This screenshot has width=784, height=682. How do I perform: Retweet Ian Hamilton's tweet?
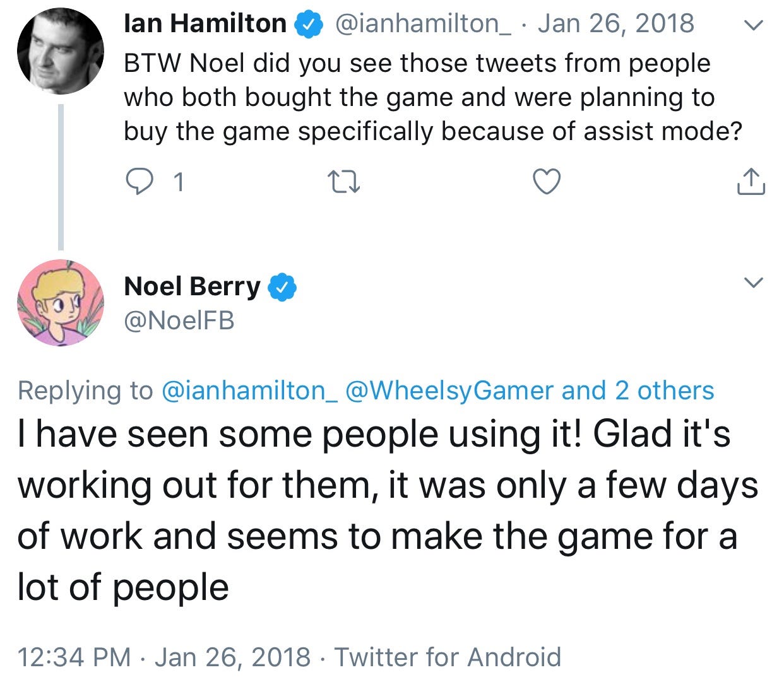point(345,182)
